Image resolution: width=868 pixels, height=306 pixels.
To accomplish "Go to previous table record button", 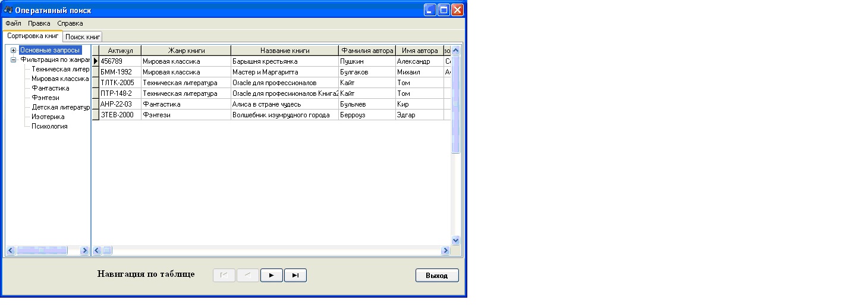I will [x=248, y=275].
